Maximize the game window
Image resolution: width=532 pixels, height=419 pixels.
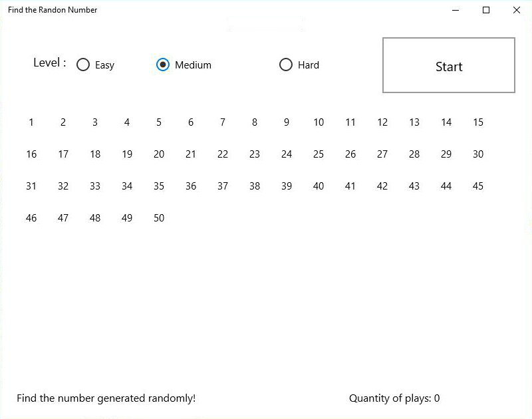[x=486, y=10]
